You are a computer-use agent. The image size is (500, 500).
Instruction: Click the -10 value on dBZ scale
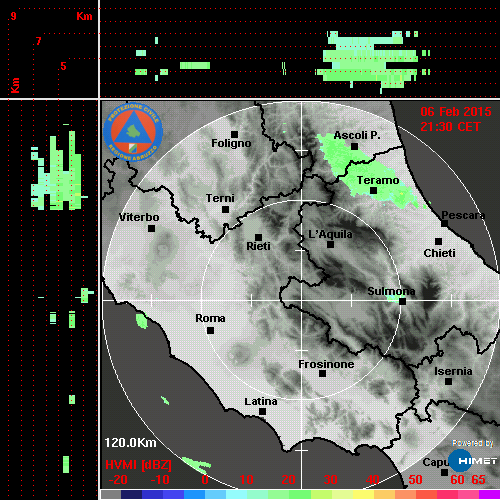tap(160, 480)
